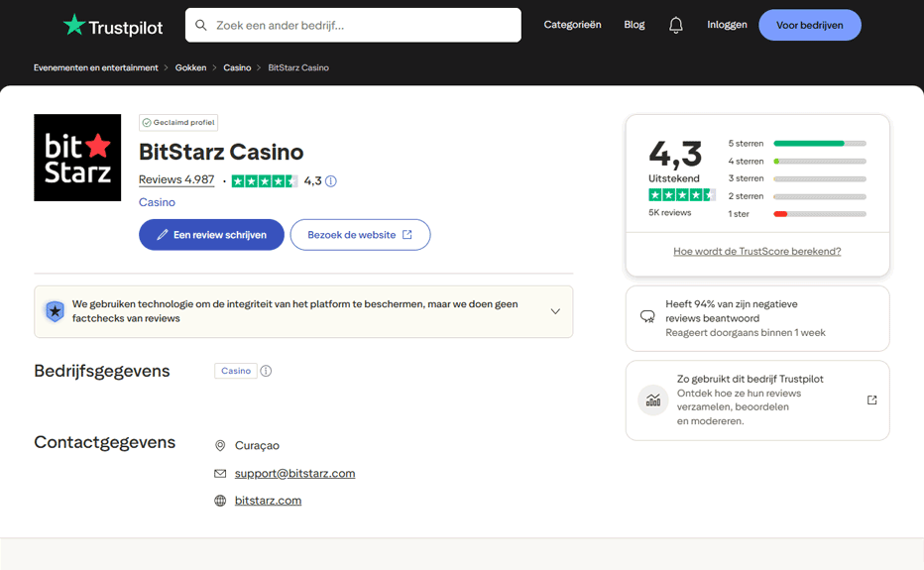Click Een review schrijven button

[211, 235]
